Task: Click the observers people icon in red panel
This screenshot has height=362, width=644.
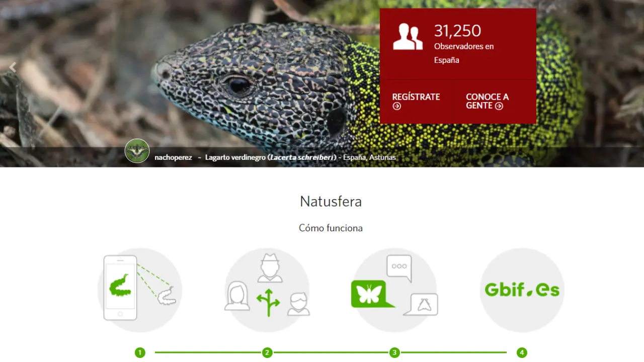Action: click(x=408, y=37)
